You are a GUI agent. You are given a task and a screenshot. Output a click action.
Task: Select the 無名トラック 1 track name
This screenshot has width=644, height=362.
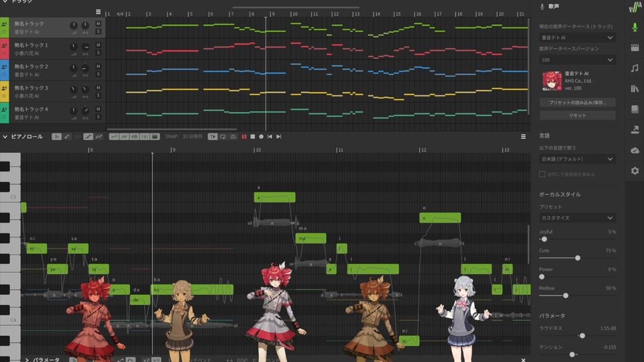(x=32, y=45)
